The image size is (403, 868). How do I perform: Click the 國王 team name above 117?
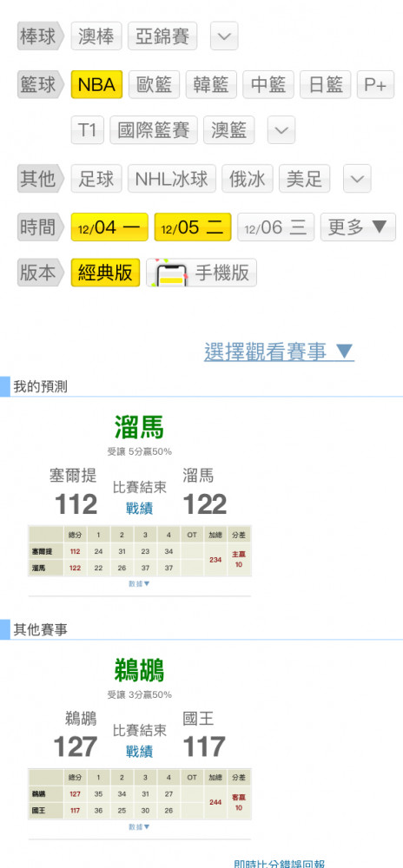[x=198, y=719]
